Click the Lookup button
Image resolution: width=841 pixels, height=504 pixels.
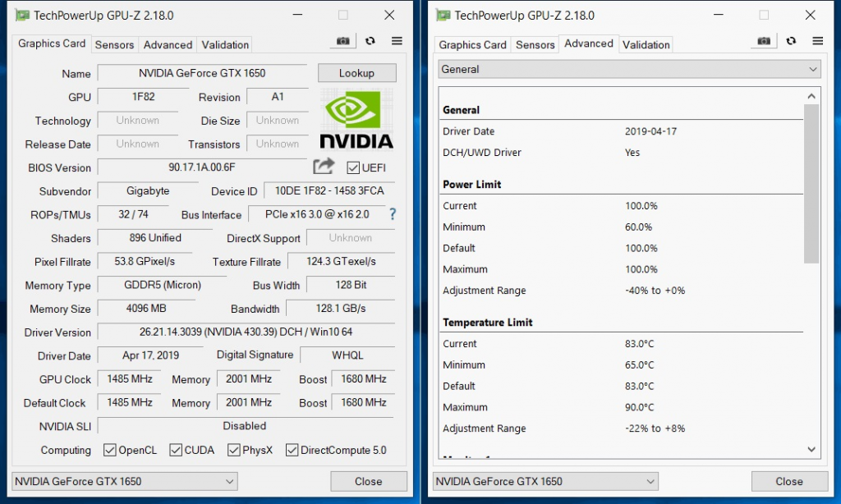pyautogui.click(x=356, y=73)
